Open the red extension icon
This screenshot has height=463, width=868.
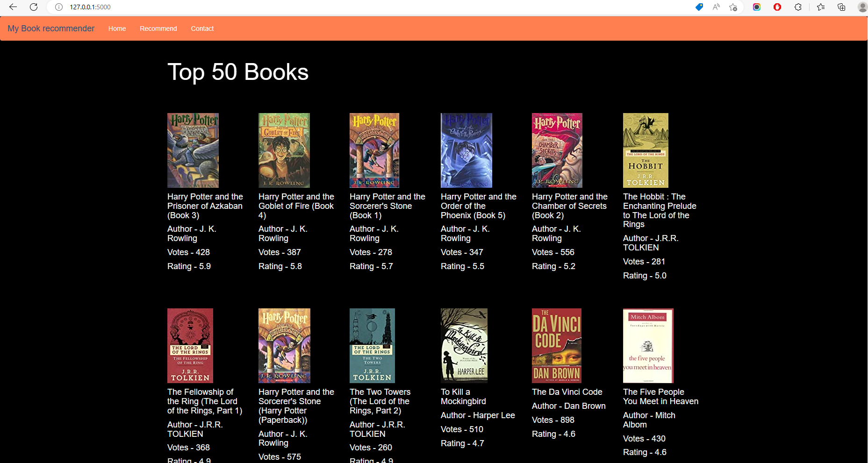point(777,7)
